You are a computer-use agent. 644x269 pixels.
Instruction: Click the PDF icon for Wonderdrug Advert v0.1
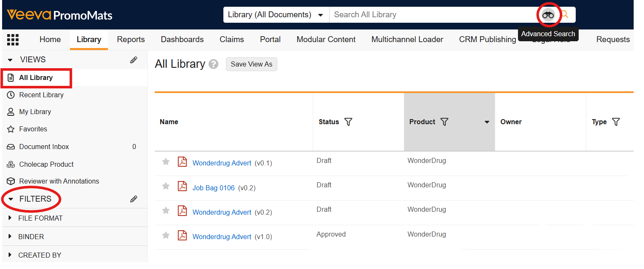tap(182, 162)
